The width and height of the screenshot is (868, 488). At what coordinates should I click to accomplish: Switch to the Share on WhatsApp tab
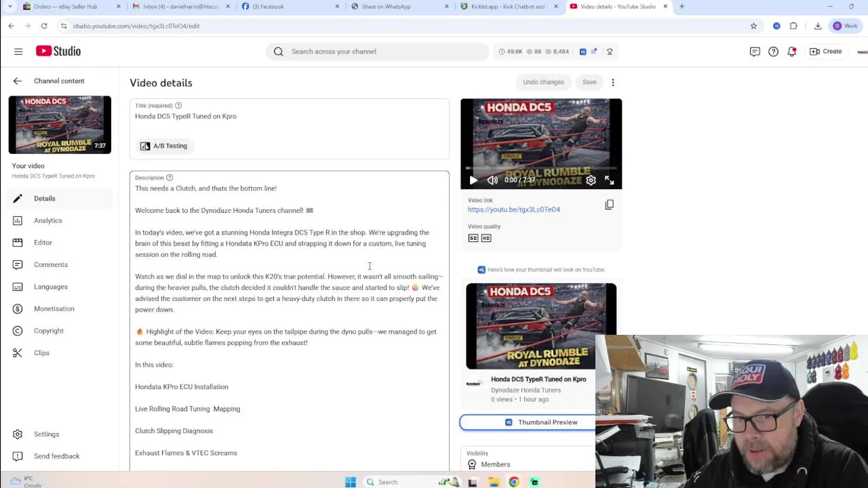tap(400, 7)
